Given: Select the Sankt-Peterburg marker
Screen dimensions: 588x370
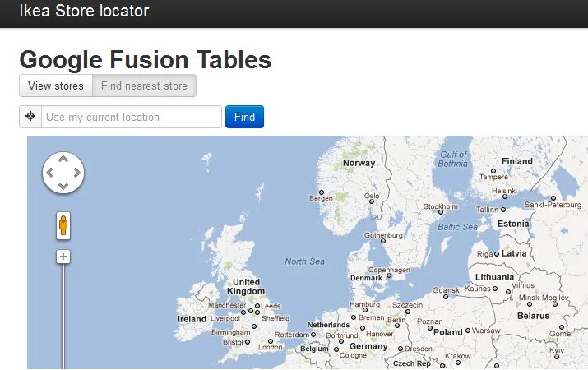Looking at the screenshot, I should click(553, 198).
